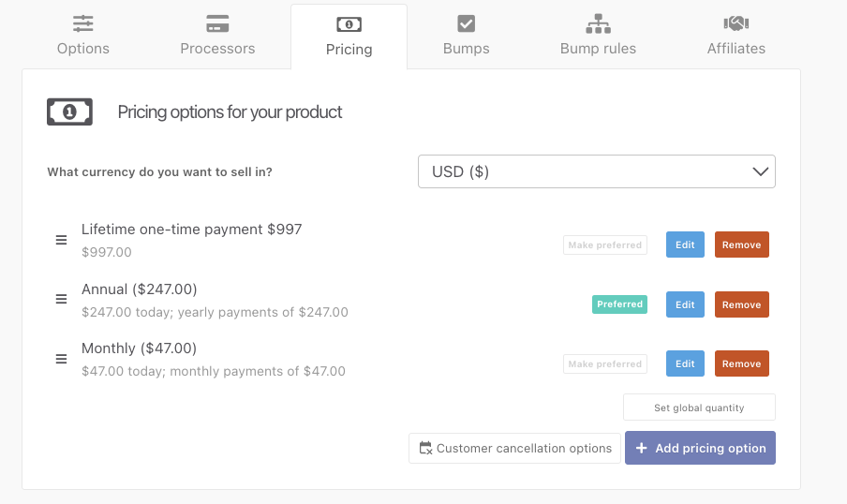This screenshot has height=504, width=847.
Task: Remove the Annual pricing option
Action: pos(741,304)
